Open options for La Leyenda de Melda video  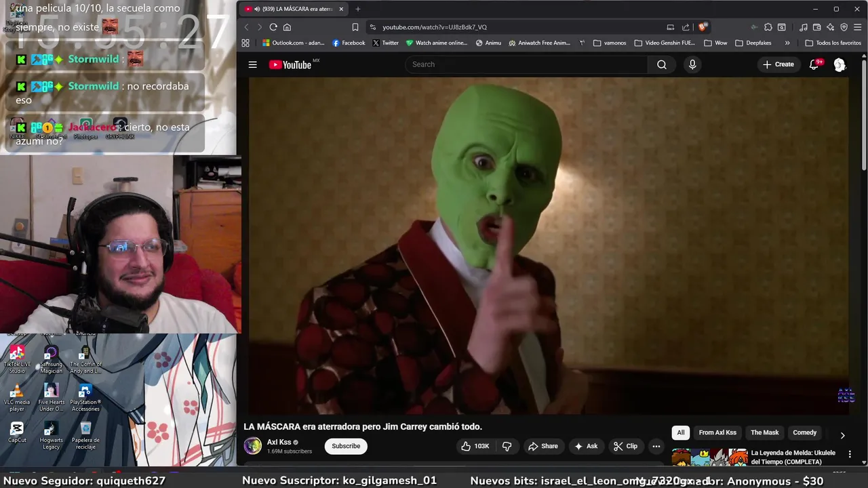click(850, 454)
